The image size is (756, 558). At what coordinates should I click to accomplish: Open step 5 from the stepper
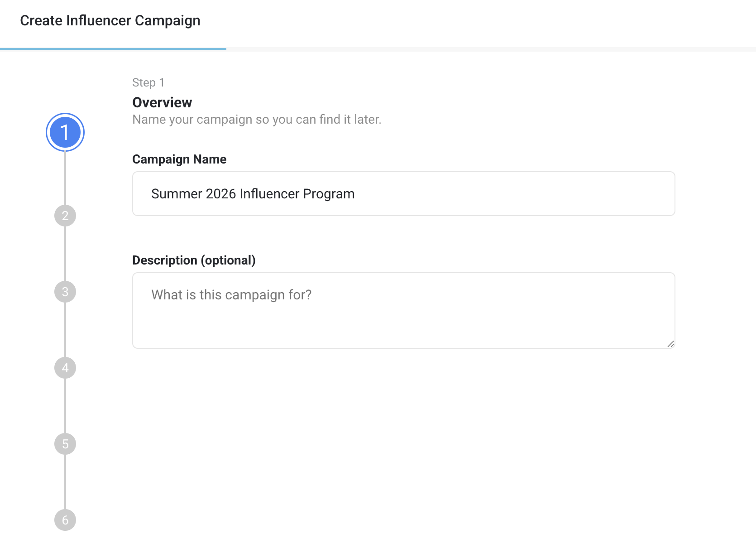click(x=65, y=444)
